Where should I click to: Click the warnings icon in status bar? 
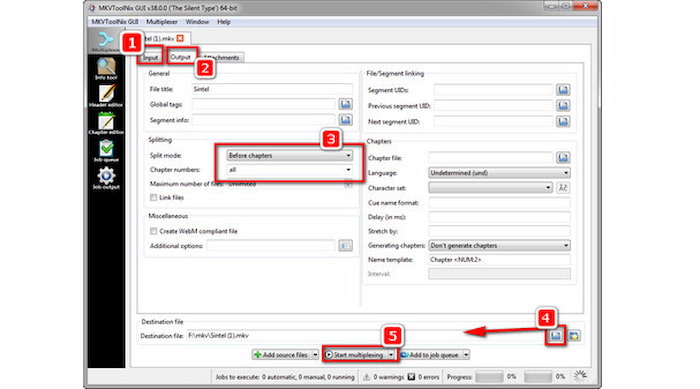click(x=367, y=377)
